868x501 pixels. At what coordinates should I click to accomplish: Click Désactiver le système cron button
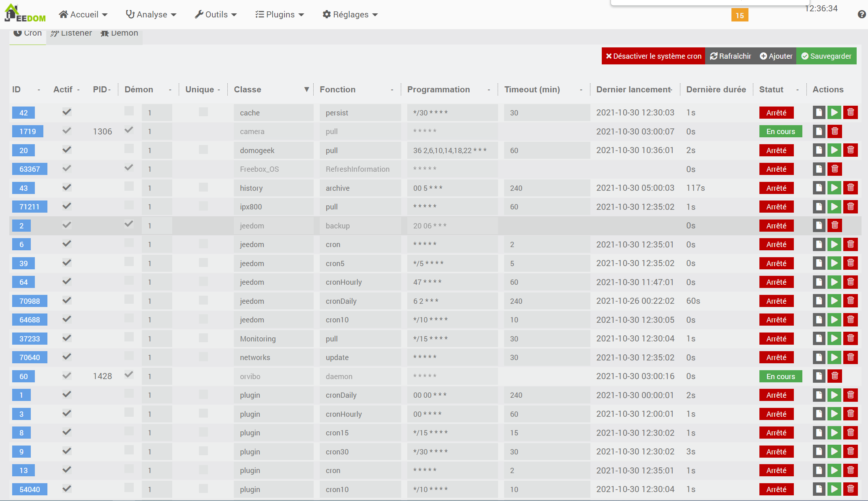[653, 56]
